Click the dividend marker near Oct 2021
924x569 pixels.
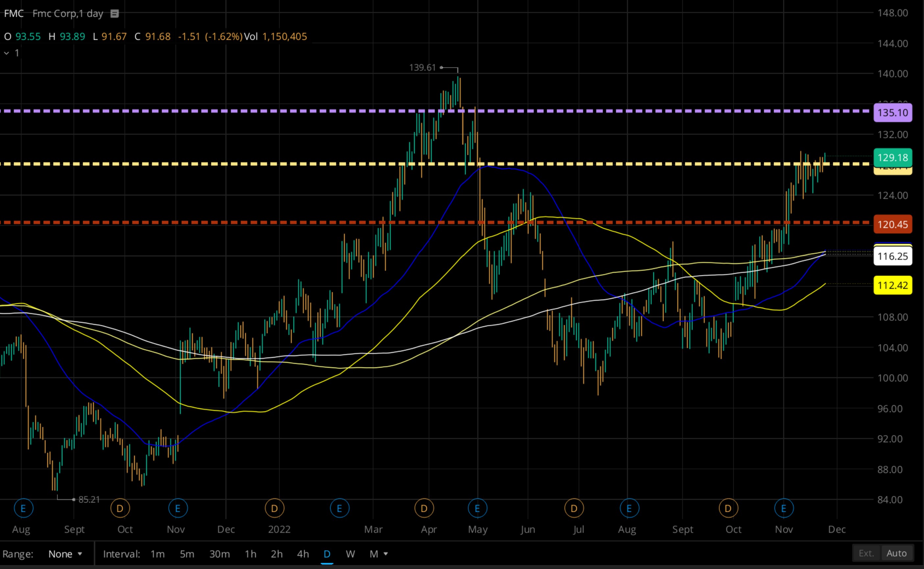pyautogui.click(x=120, y=508)
